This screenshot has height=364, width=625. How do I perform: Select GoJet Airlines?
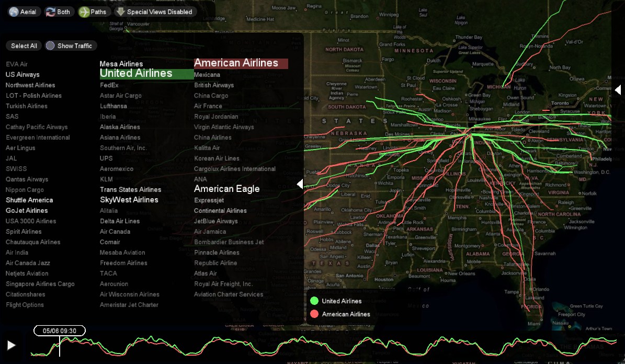(x=27, y=211)
